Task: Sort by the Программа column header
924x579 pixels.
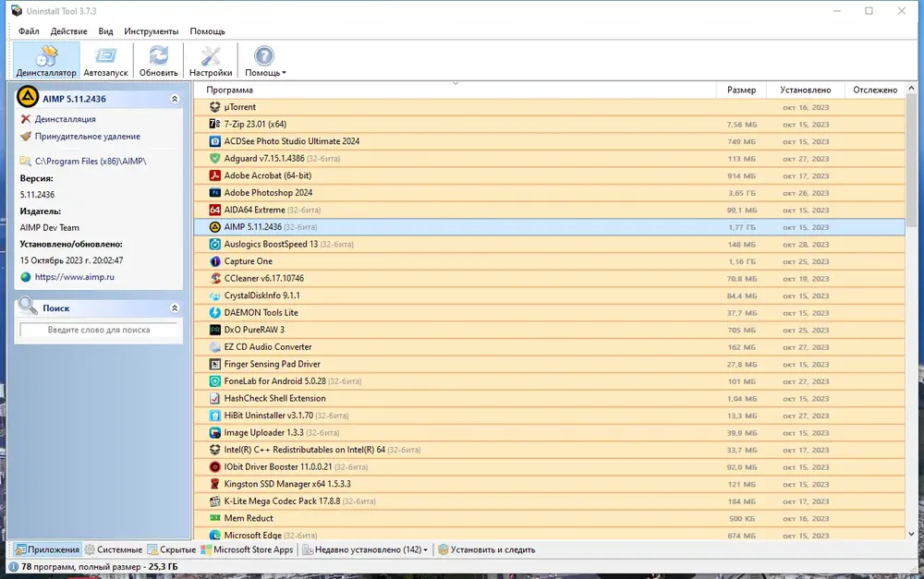Action: pyautogui.click(x=455, y=90)
